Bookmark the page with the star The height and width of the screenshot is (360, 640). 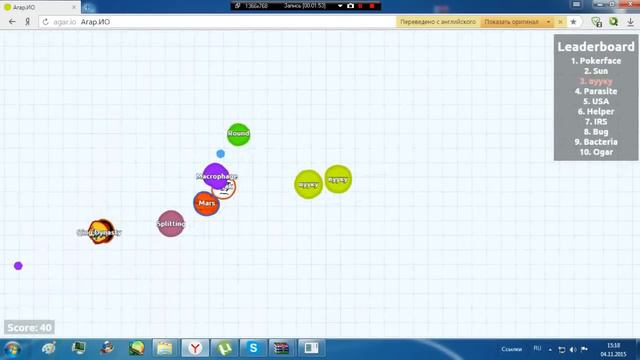click(573, 22)
